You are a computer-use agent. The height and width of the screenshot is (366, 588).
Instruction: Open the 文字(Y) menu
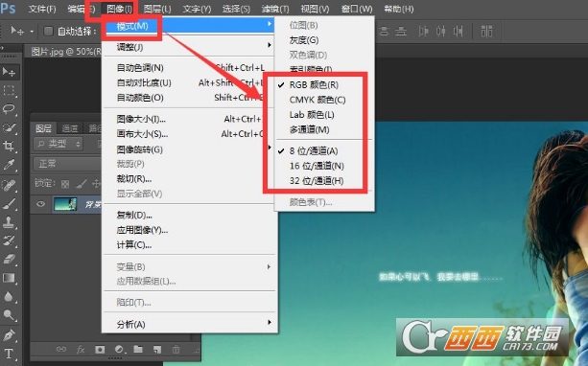[x=197, y=9]
